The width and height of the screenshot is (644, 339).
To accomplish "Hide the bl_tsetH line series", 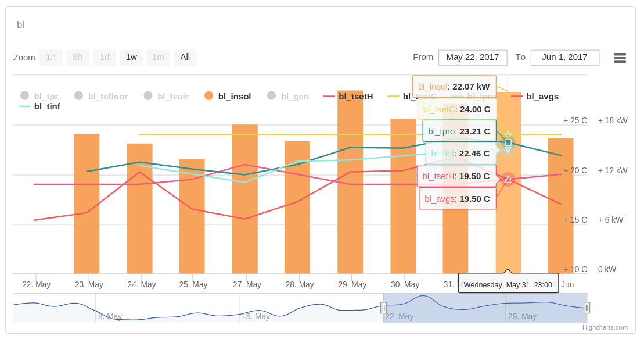I will 355,97.
